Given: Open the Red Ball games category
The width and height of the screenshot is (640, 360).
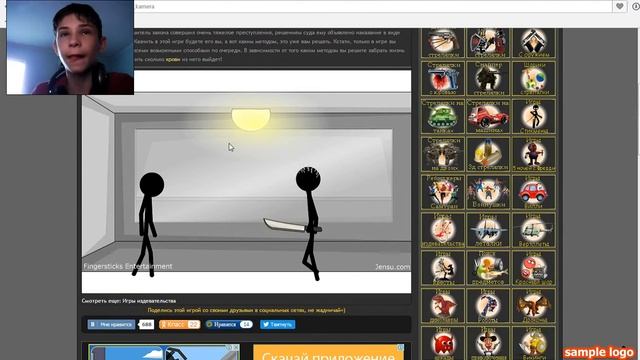Looking at the screenshot, I should [534, 268].
